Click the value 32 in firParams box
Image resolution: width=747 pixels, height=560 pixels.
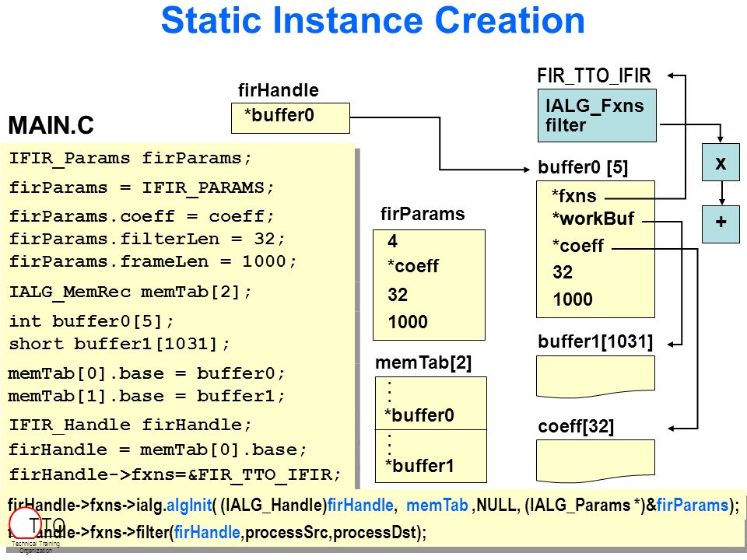click(398, 295)
